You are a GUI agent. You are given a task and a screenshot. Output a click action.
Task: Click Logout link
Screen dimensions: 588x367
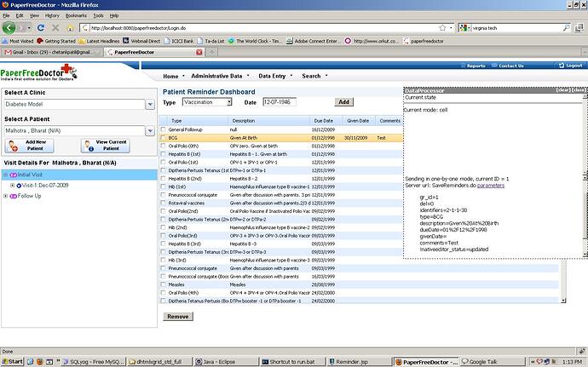tap(571, 66)
